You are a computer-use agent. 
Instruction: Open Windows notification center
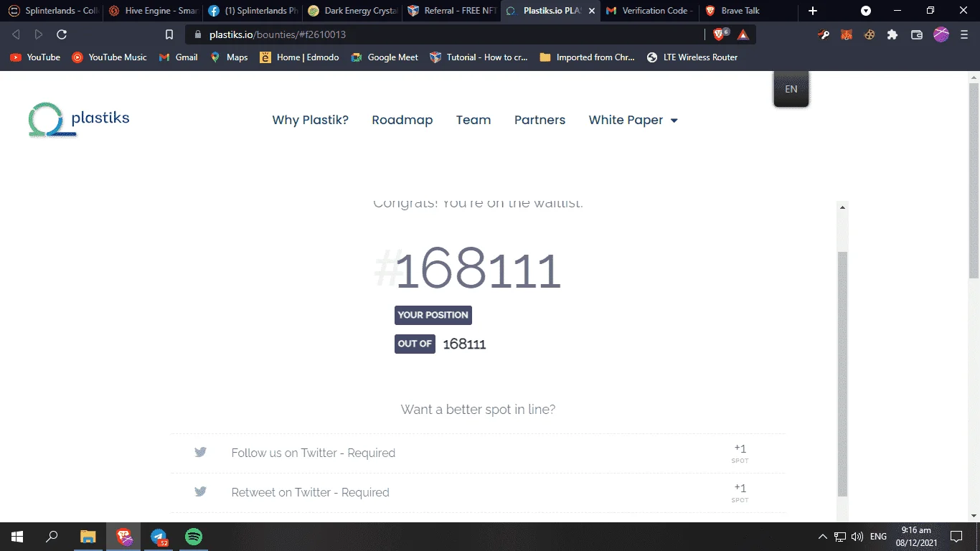(956, 537)
